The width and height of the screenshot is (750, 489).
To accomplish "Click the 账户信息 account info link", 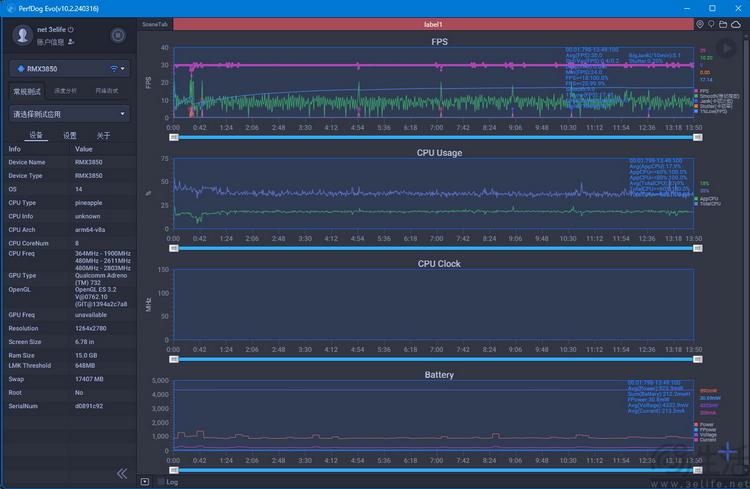I will pyautogui.click(x=50, y=42).
